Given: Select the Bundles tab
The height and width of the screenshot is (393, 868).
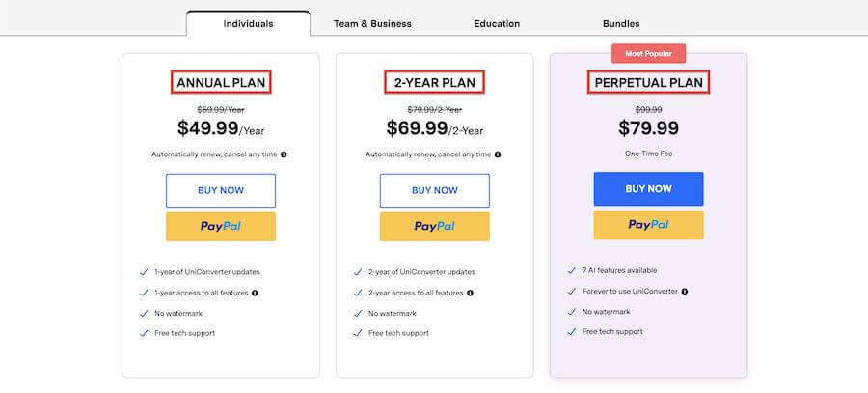Looking at the screenshot, I should (x=621, y=24).
